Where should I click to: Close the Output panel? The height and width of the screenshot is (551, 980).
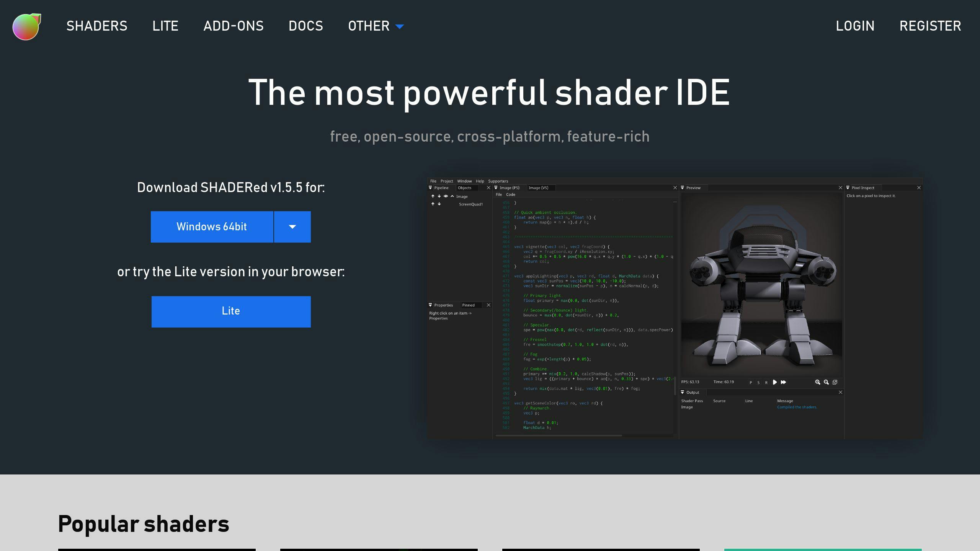840,393
